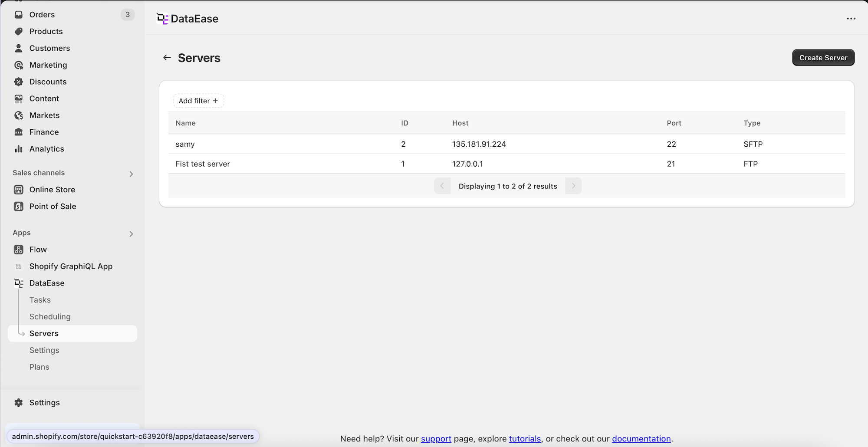This screenshot has width=868, height=447.
Task: Click the Create Server button
Action: click(823, 58)
